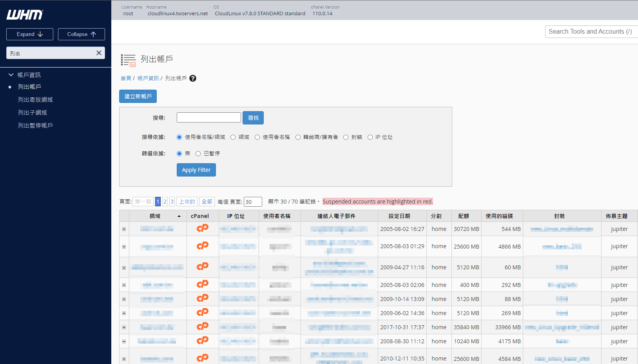Click cPanel icon for 2017-10-31 17:37 account
The height and width of the screenshot is (364, 638).
pos(202,327)
